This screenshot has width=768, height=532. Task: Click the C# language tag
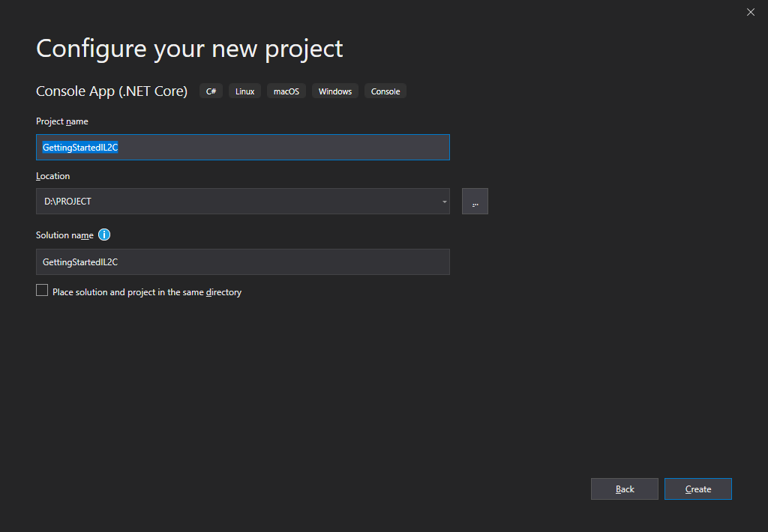click(x=211, y=91)
